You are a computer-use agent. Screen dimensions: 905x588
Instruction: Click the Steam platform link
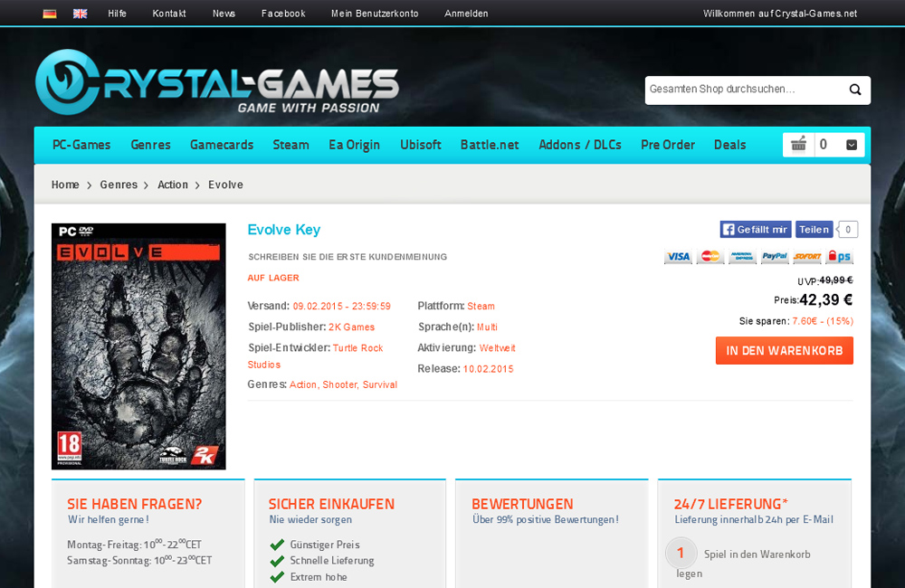point(481,307)
